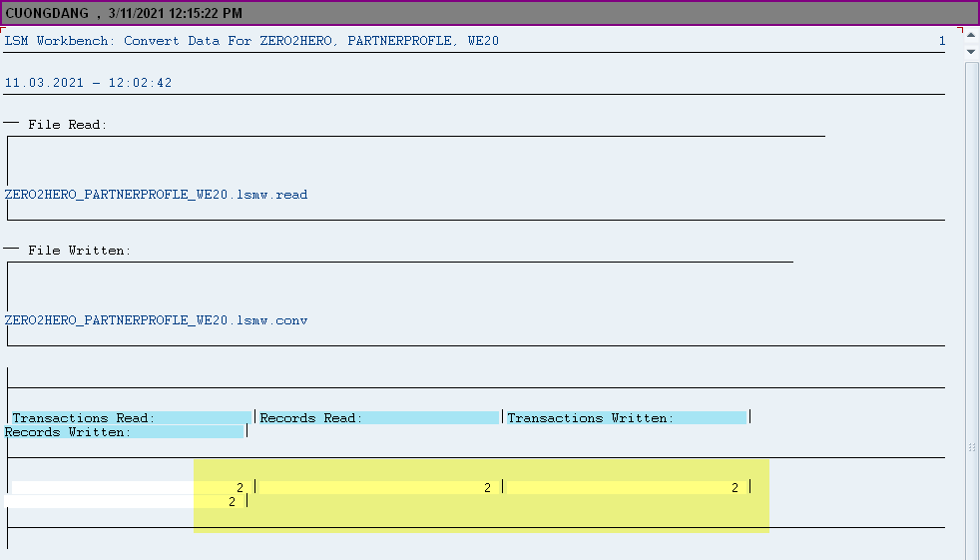Click the red corner marker near page number
The image size is (980, 560).
[959, 30]
